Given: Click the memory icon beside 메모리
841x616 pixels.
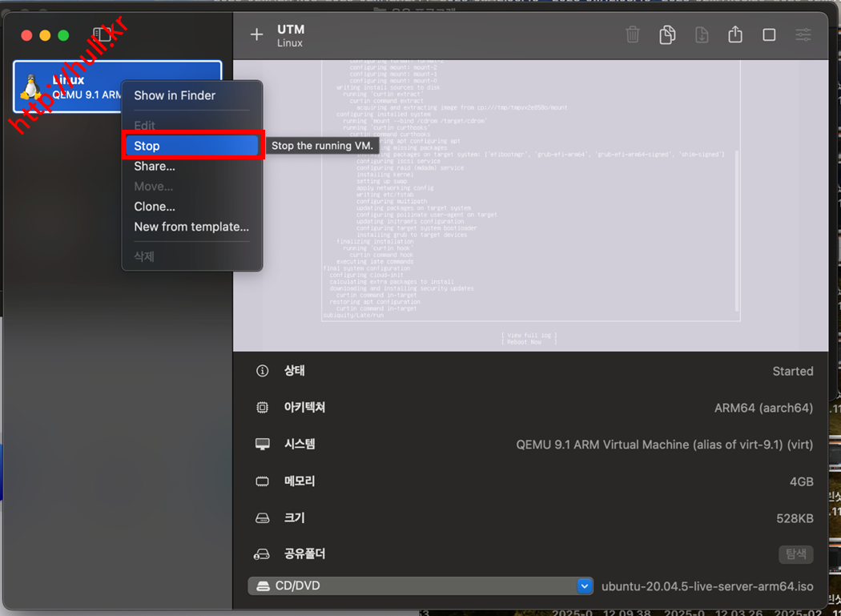Looking at the screenshot, I should (262, 481).
